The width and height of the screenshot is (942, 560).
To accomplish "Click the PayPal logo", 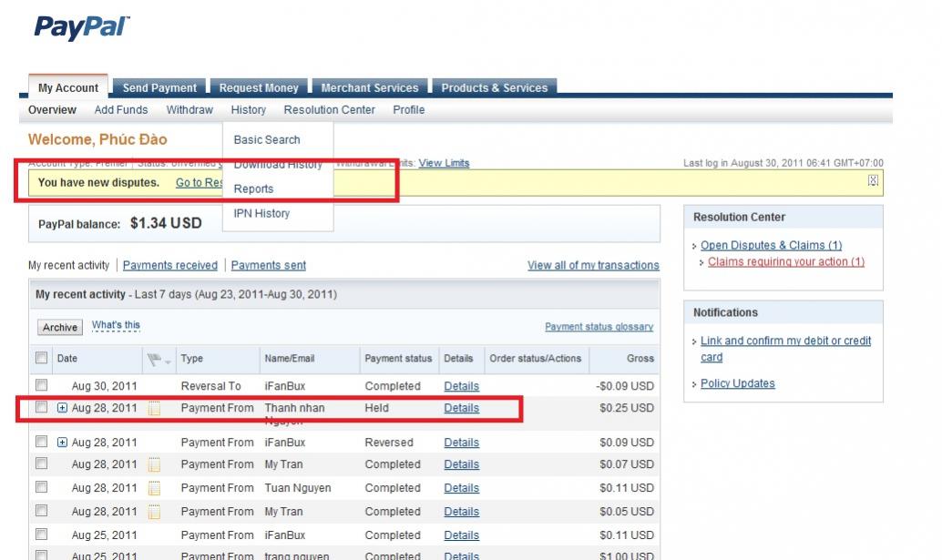I will click(x=82, y=27).
